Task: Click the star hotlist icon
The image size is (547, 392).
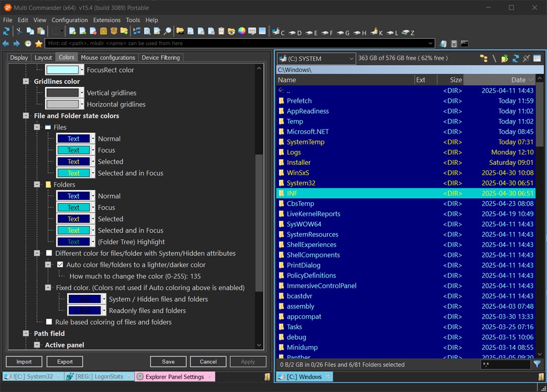Action: point(38,44)
